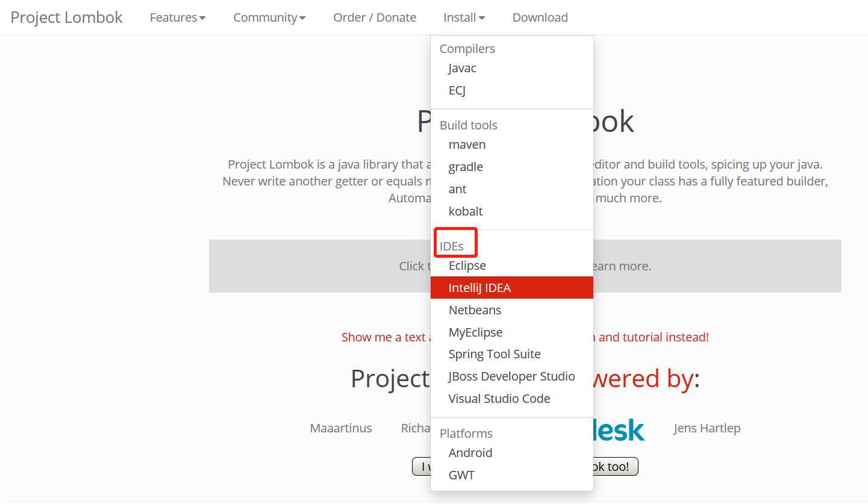Viewport: 868px width, 504px height.
Task: Collapse the Install dropdown menu
Action: tap(464, 17)
